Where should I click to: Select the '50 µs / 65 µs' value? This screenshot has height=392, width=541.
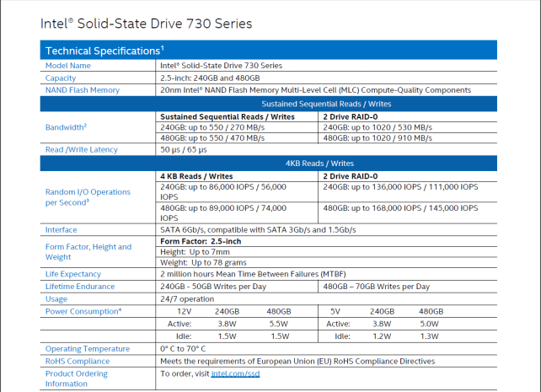click(184, 150)
